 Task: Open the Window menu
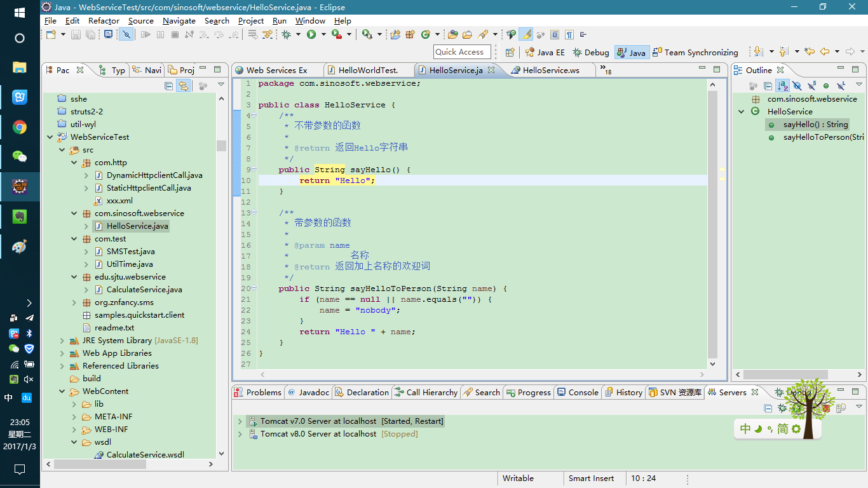click(x=310, y=20)
